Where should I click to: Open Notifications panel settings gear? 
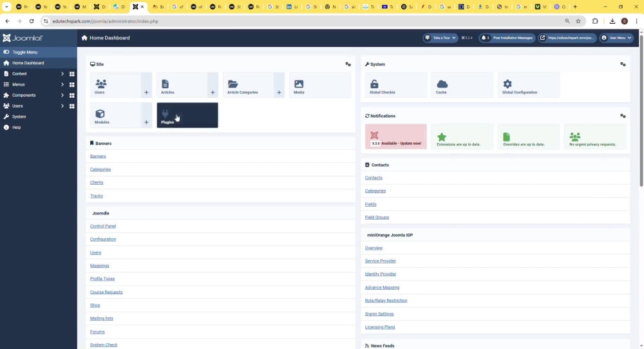tap(623, 116)
